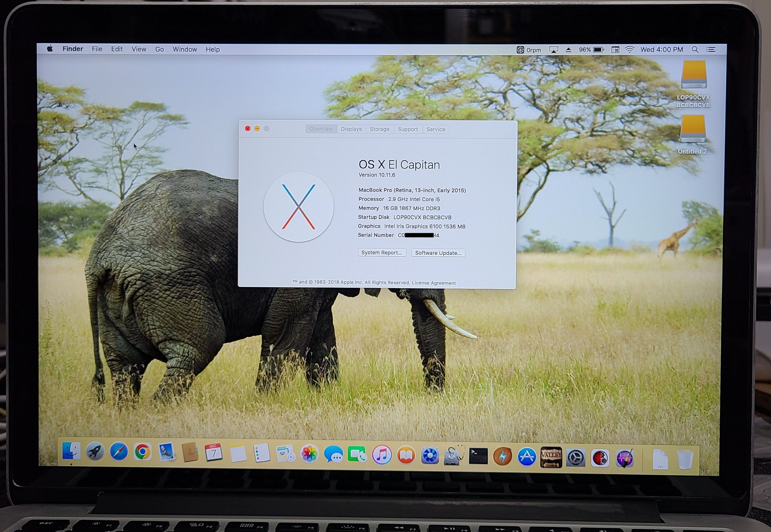This screenshot has height=532, width=771.
Task: Open Launchpad rocket icon
Action: pos(95,452)
